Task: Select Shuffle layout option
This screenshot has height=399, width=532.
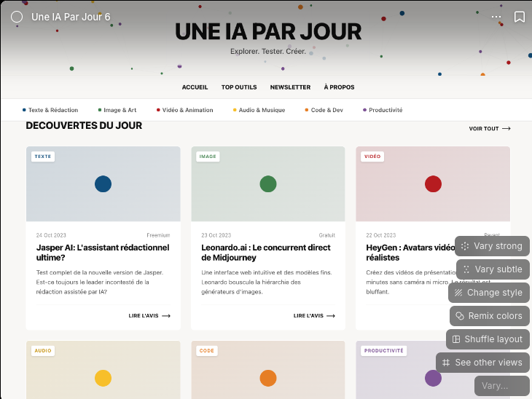Action: point(488,339)
